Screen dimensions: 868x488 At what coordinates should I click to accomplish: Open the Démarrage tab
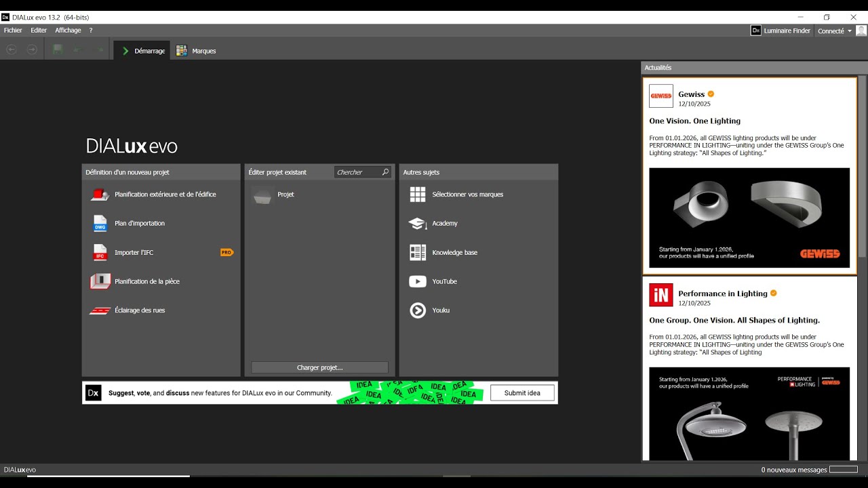[x=142, y=51]
